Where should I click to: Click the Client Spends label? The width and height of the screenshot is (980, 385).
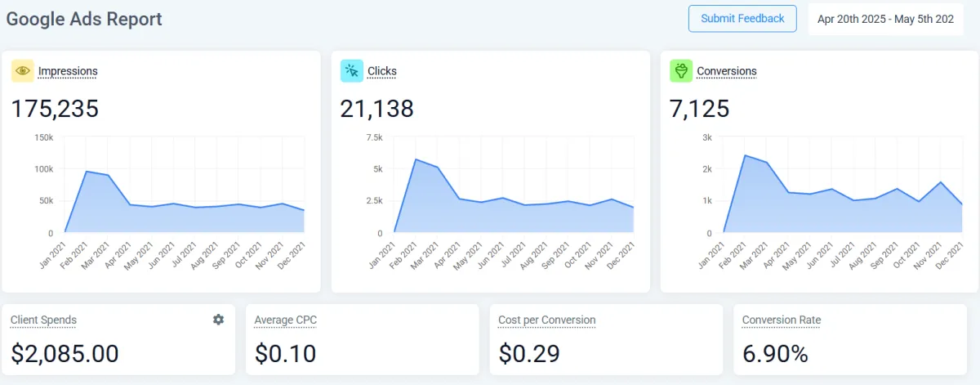[x=43, y=320]
